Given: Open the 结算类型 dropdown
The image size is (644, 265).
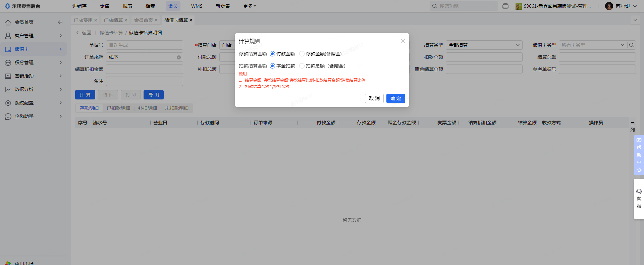Looking at the screenshot, I should [484, 45].
